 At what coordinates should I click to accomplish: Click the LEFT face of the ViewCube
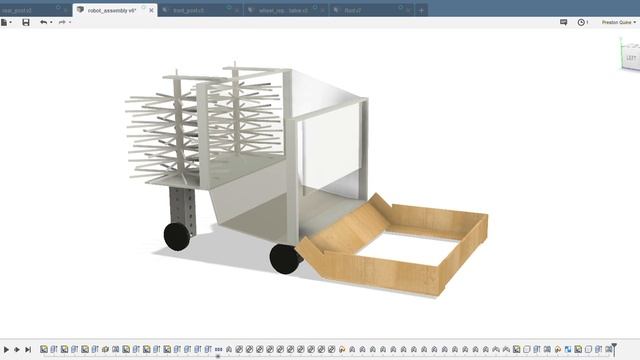[631, 58]
